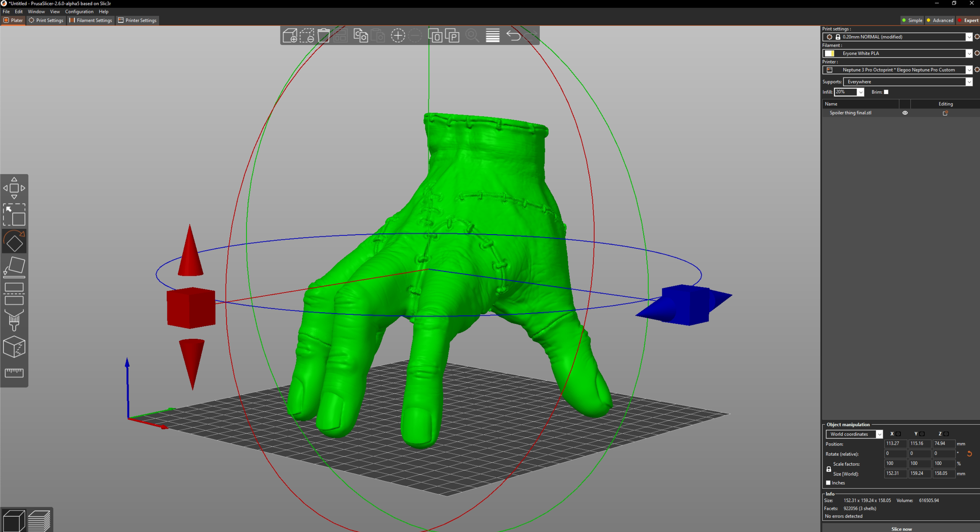Open the Print settings preset dropdown

[897, 37]
